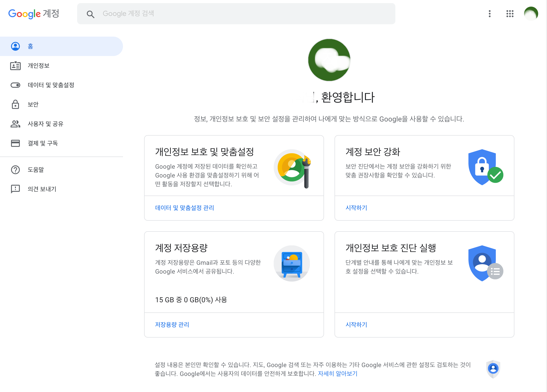The height and width of the screenshot is (392, 547).
Task: Click the 의견 보내기 feedback icon
Action: [15, 189]
